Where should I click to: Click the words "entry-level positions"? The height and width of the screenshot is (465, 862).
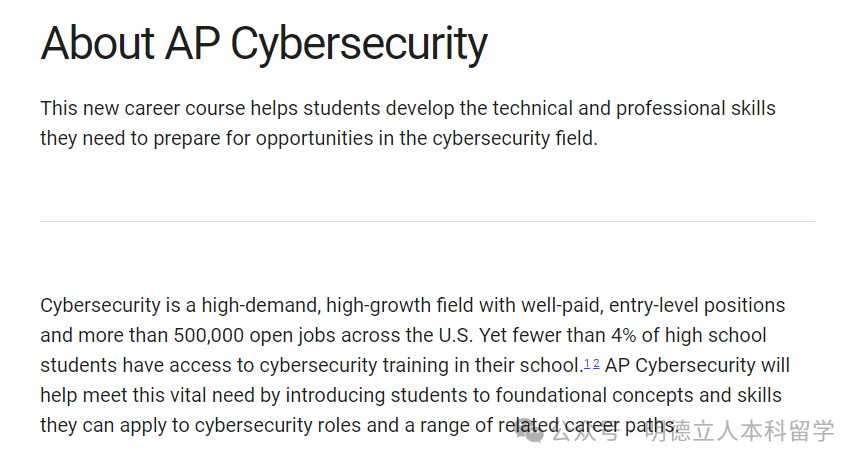(697, 305)
